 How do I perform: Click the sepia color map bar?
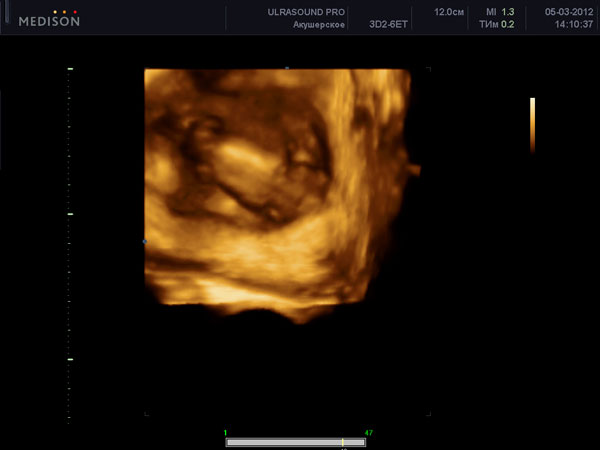pos(532,125)
